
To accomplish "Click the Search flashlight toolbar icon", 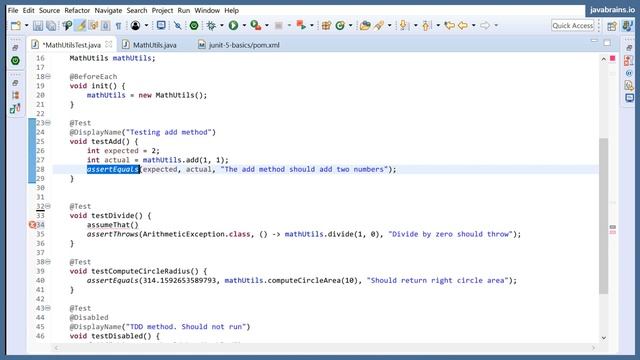I will coord(379,26).
